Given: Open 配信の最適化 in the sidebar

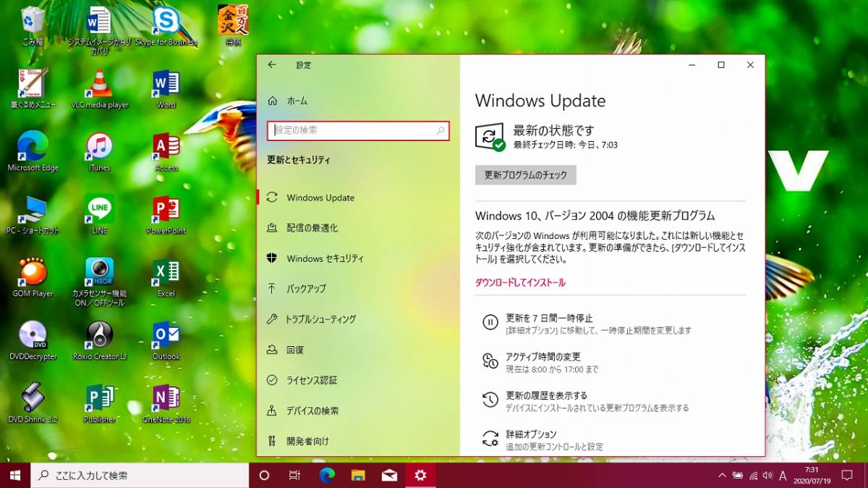Looking at the screenshot, I should point(359,228).
